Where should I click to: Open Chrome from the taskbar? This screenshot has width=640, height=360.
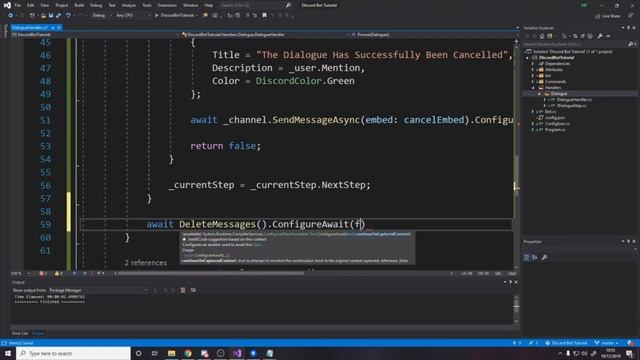point(188,353)
